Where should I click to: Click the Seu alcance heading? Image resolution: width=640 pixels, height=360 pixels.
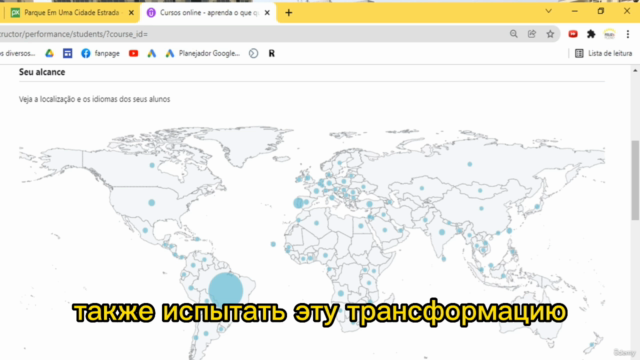(42, 72)
